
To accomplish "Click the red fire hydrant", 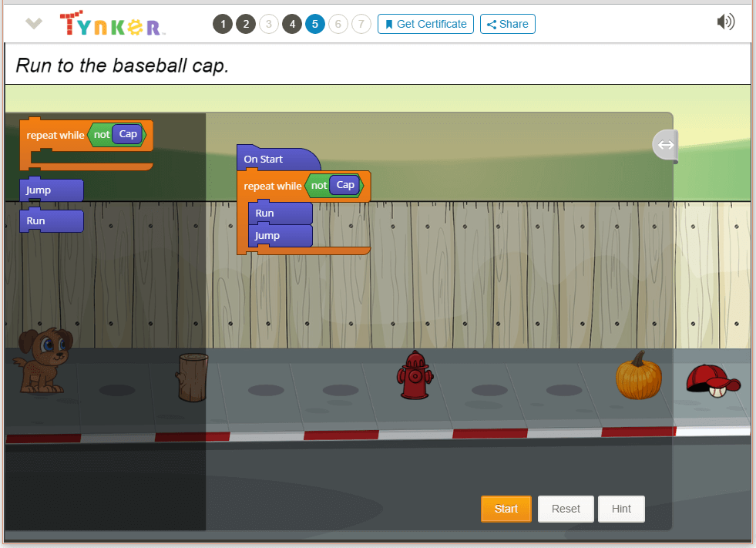I will [415, 375].
